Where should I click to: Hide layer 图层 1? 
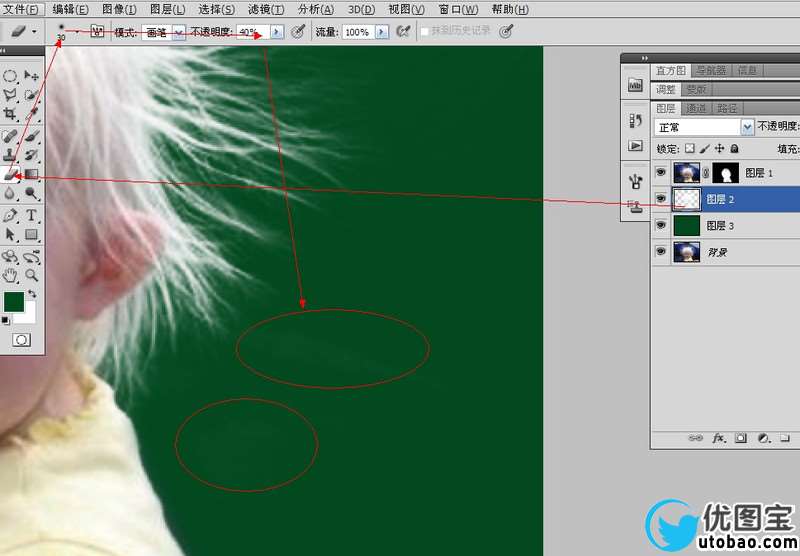661,172
